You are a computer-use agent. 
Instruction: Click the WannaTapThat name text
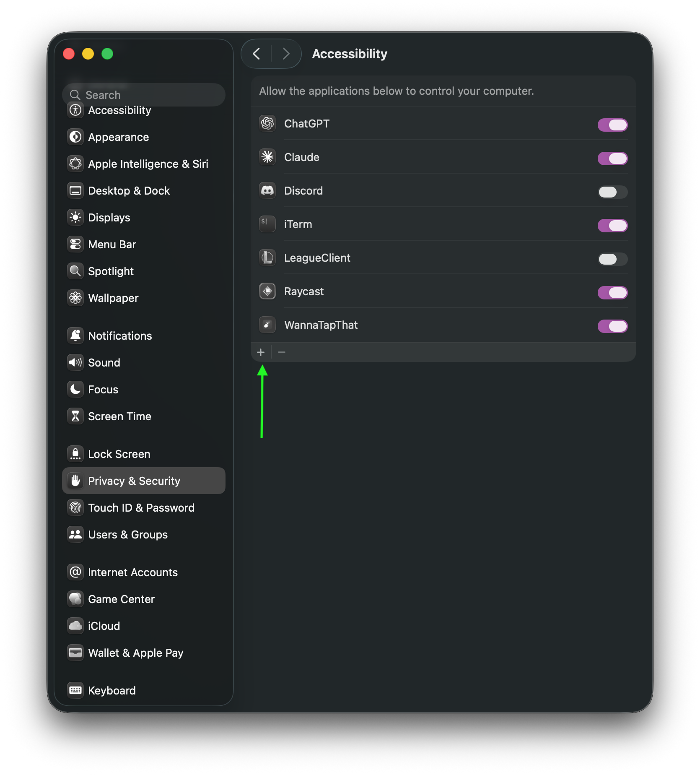(x=321, y=325)
